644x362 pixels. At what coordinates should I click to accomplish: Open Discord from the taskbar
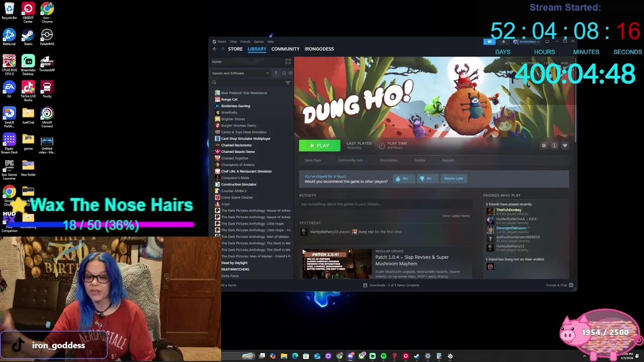coord(350,356)
